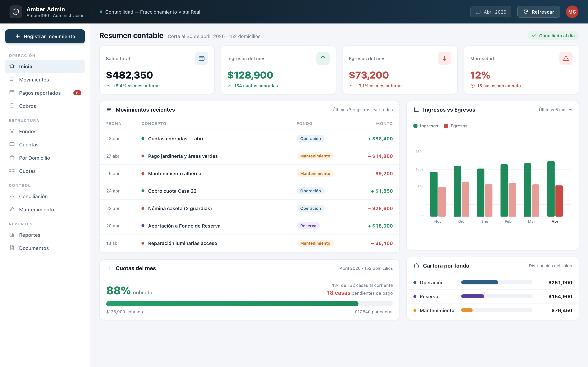Toggle the Egresos legend in chart
The height and width of the screenshot is (367, 588).
[456, 126]
